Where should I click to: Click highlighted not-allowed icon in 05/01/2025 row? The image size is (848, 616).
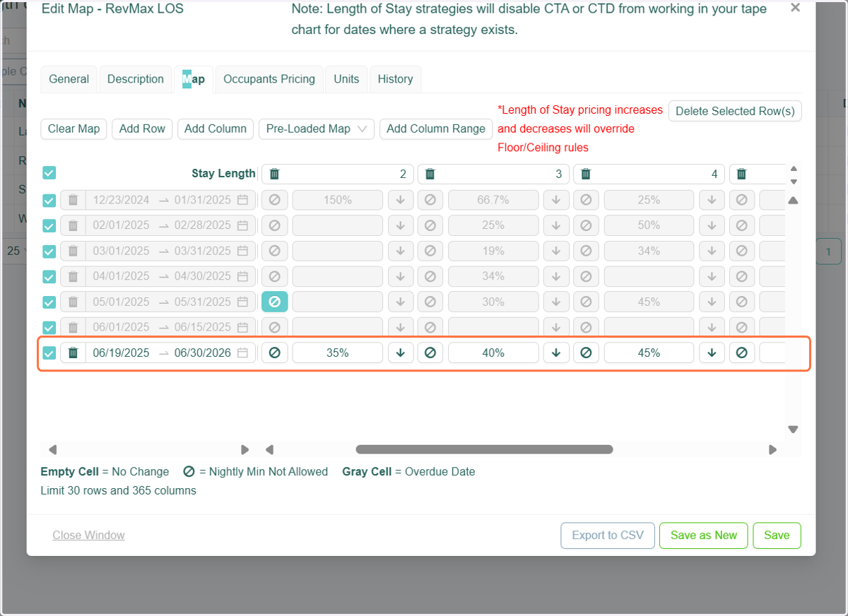point(274,302)
